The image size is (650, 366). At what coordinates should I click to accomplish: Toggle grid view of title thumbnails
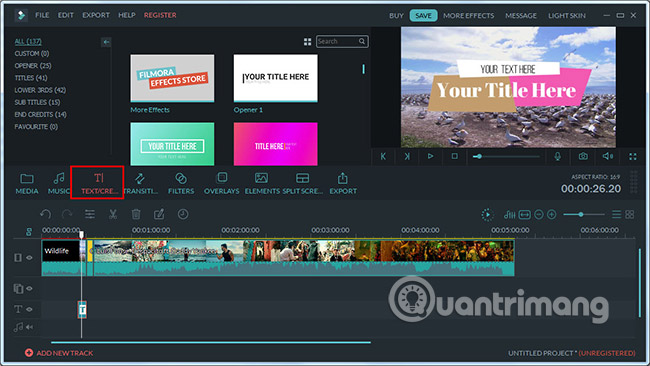click(307, 42)
